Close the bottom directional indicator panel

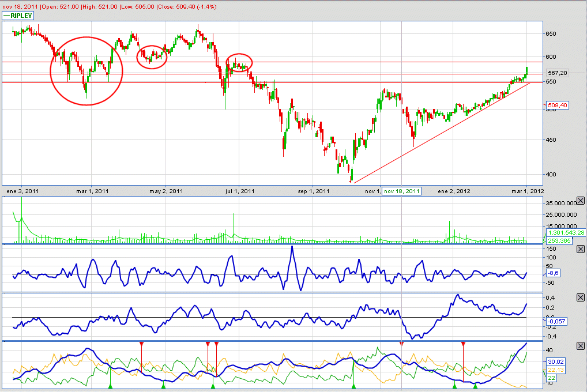click(x=580, y=345)
